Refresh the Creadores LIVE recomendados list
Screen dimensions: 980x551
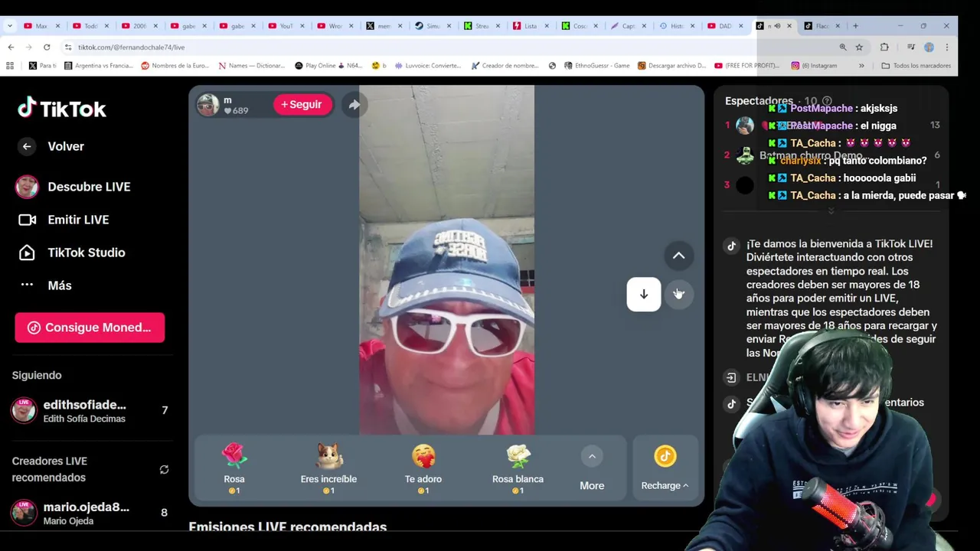point(164,469)
